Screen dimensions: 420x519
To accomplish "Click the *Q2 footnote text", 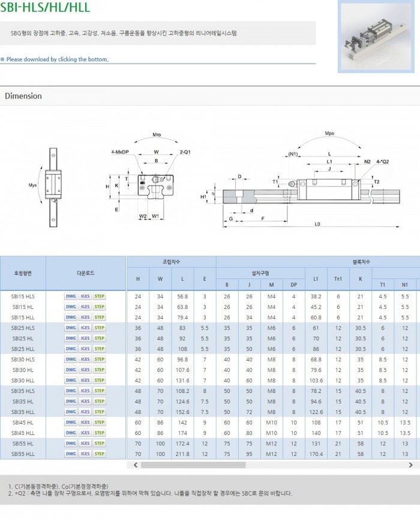I will 150,493.
